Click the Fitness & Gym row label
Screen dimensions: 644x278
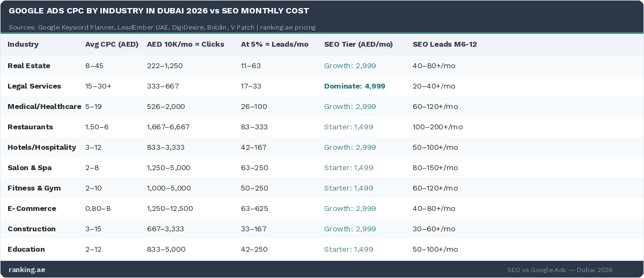pyautogui.click(x=34, y=188)
